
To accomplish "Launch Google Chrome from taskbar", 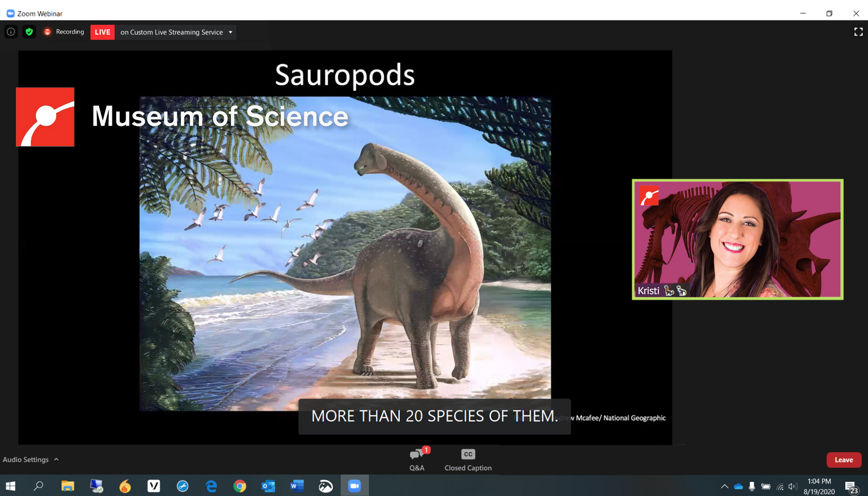I will tap(240, 486).
